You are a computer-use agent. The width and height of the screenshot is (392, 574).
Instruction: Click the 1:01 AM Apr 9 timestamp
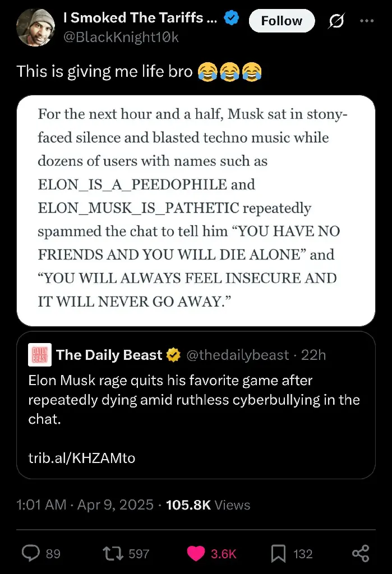(85, 505)
